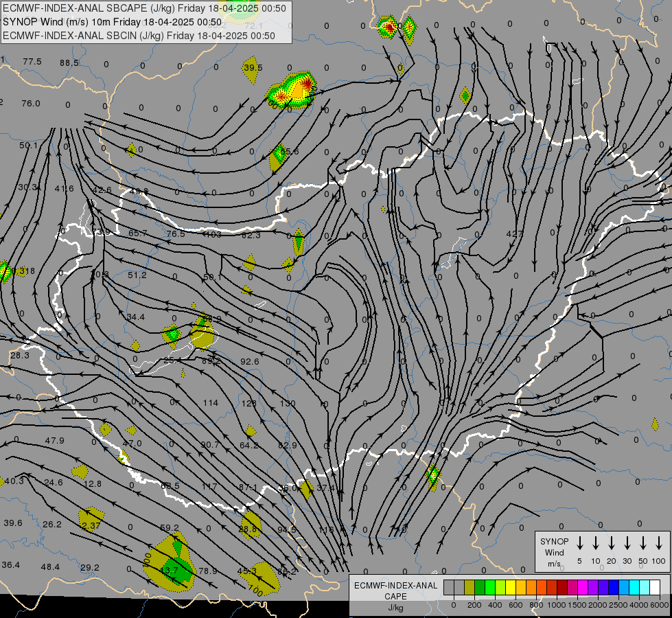Click the 'SYNOP Wind m/s' legend caption

point(554,552)
